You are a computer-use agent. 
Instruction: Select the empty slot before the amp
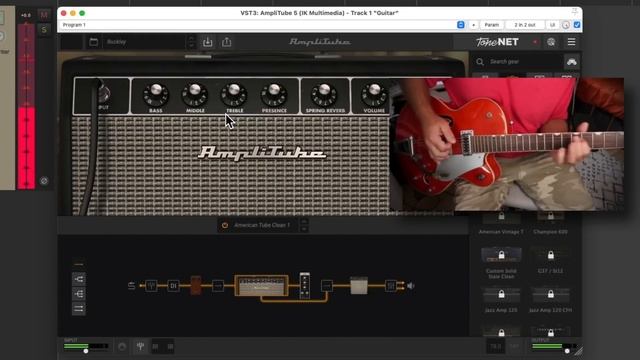(218, 286)
